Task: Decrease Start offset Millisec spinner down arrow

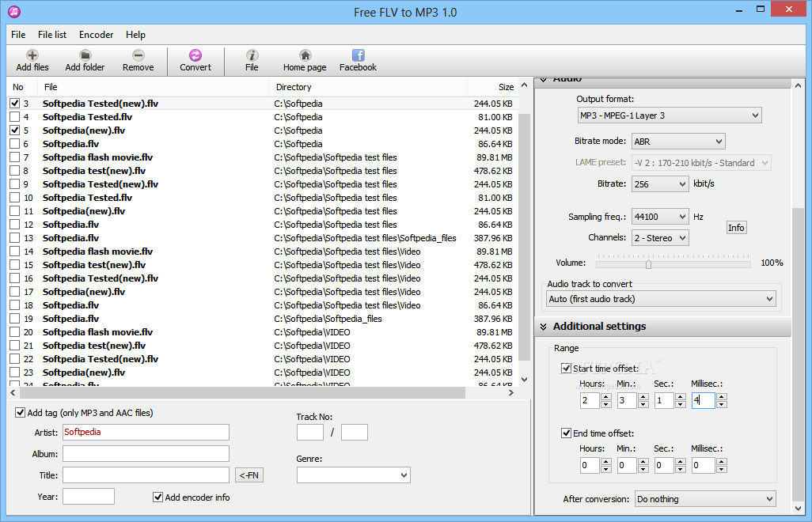Action: 722,404
